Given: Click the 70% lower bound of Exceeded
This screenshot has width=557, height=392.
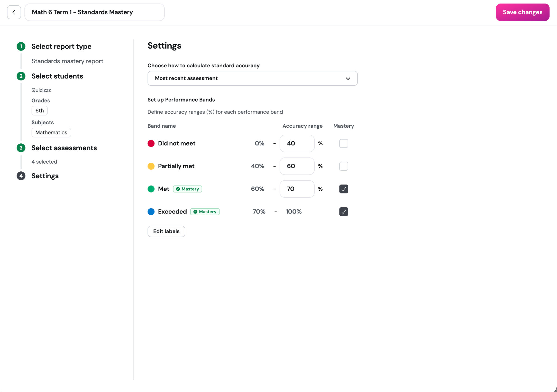Looking at the screenshot, I should (259, 212).
